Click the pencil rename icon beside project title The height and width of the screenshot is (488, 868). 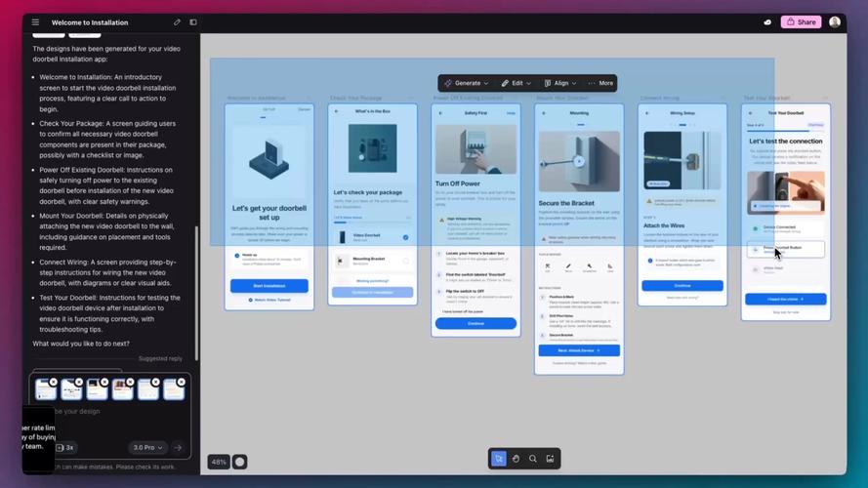(177, 22)
